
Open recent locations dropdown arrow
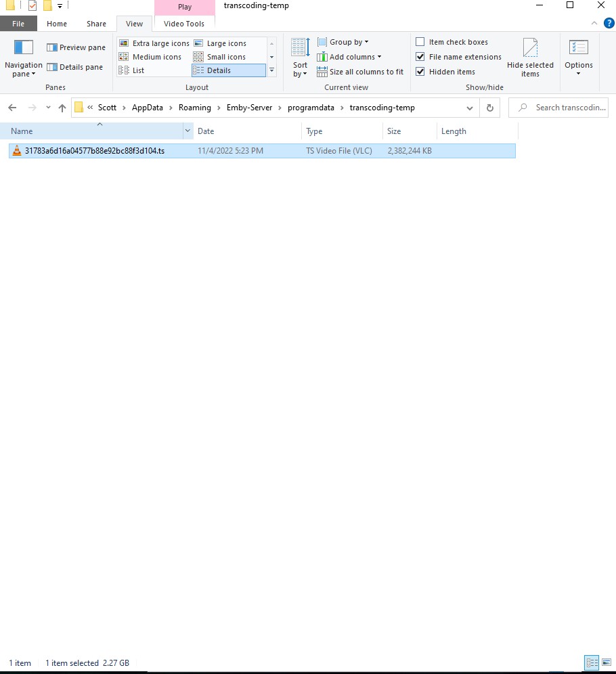click(48, 108)
